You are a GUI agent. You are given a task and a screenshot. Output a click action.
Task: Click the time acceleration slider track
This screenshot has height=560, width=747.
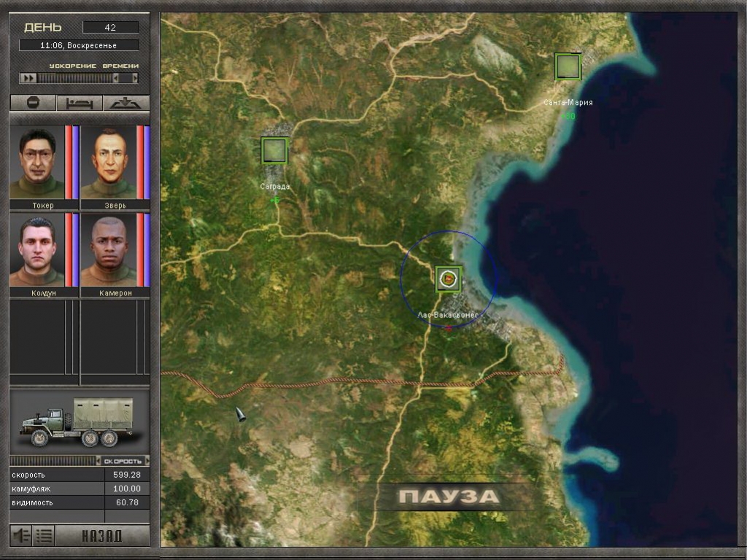click(75, 78)
